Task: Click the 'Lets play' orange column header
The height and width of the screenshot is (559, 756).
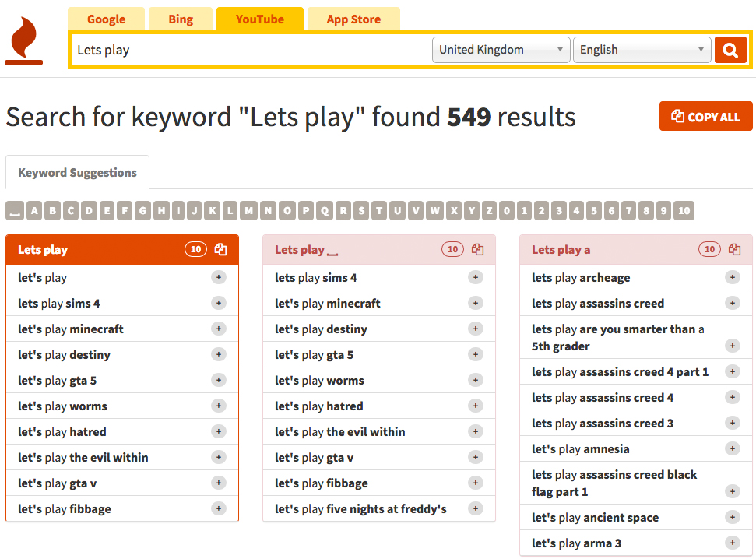Action: click(x=122, y=249)
